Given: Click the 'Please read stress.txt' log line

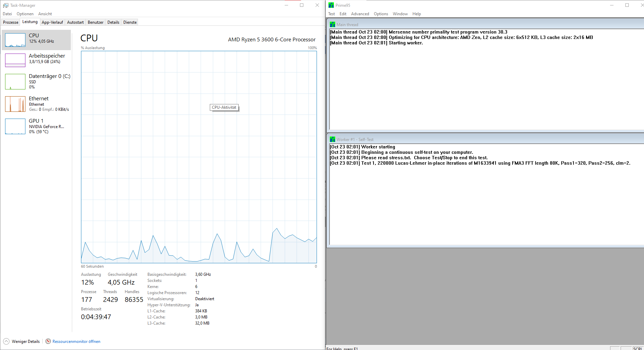Looking at the screenshot, I should point(409,158).
